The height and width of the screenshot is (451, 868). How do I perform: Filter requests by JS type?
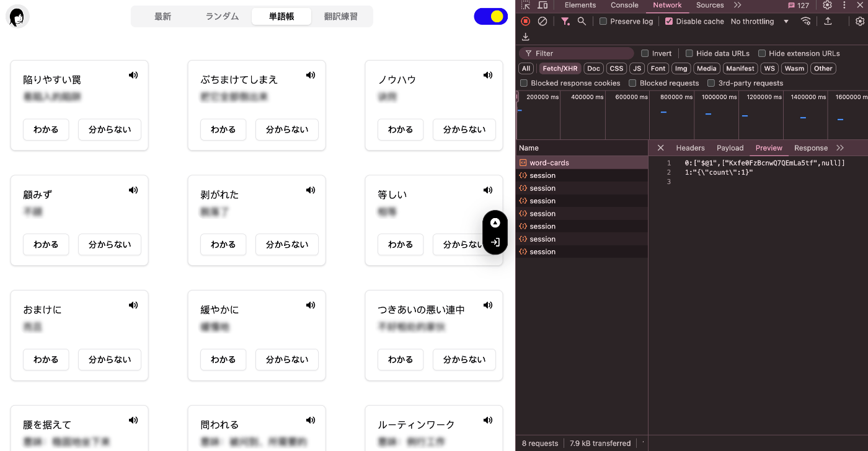click(637, 69)
